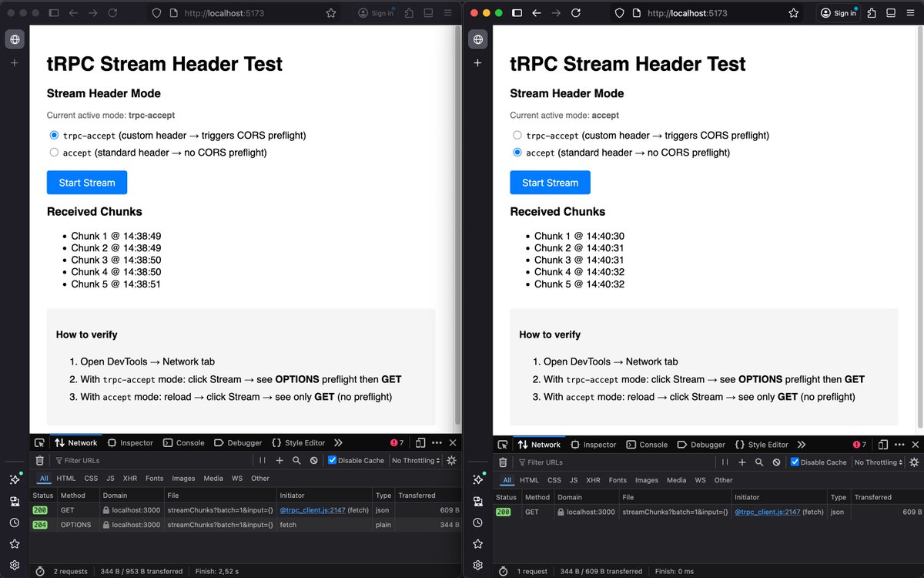Open history clock in right browser sidebar
924x578 pixels.
click(477, 523)
